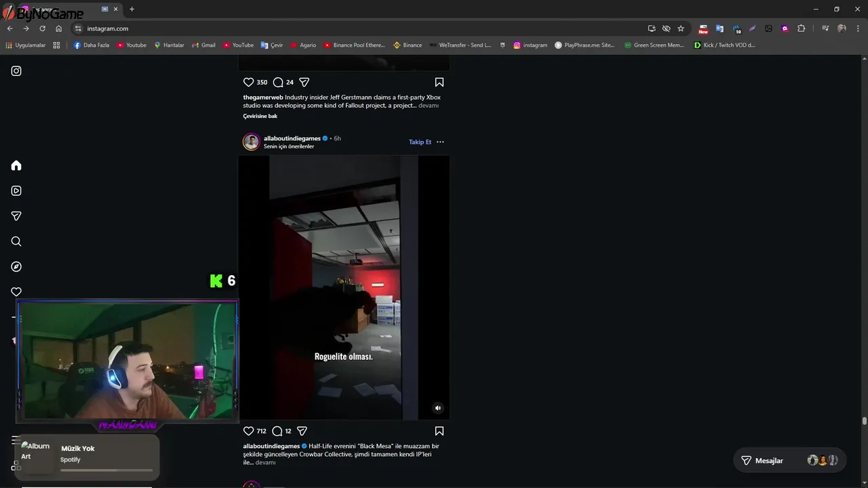The image size is (868, 488).
Task: Click the allaboutindiegames video
Action: click(344, 287)
